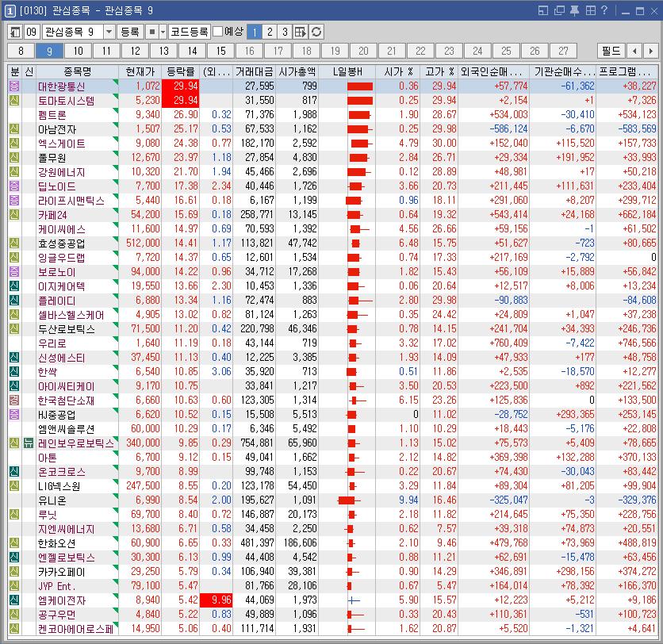Viewport: 663px width, 644px height.
Task: Click the square stop icon button
Action: 151,32
